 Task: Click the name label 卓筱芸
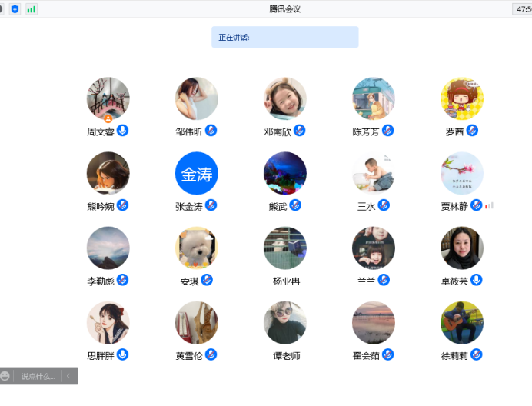point(454,281)
